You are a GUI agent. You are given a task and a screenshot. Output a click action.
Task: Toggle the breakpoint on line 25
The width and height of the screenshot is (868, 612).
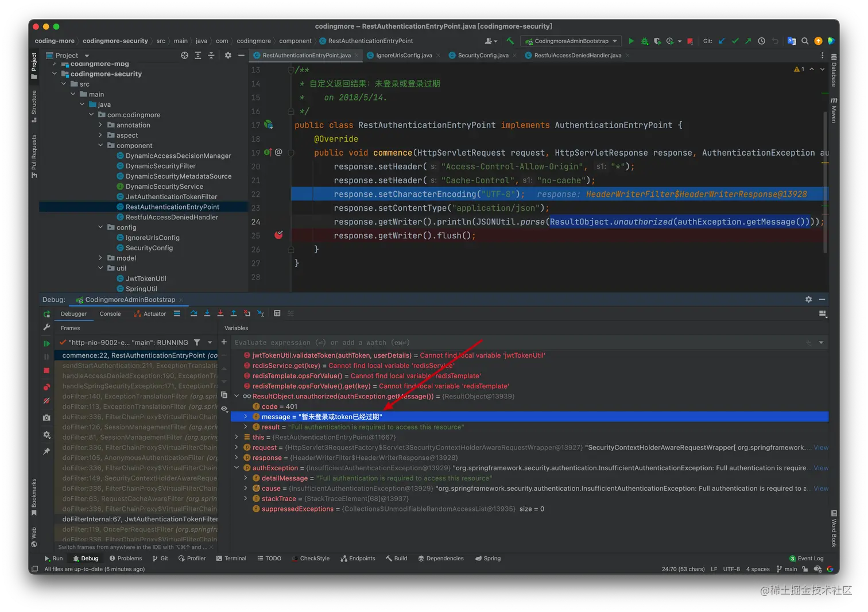[278, 235]
